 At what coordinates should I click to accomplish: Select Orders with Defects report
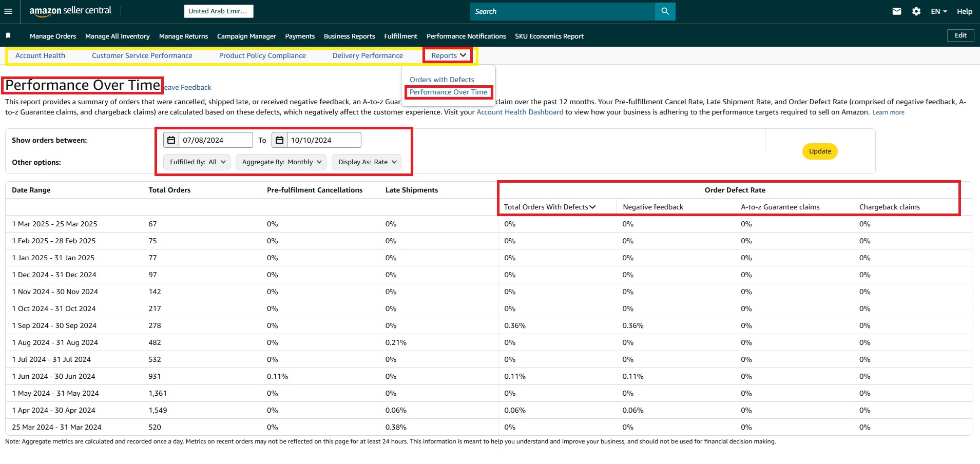(442, 80)
